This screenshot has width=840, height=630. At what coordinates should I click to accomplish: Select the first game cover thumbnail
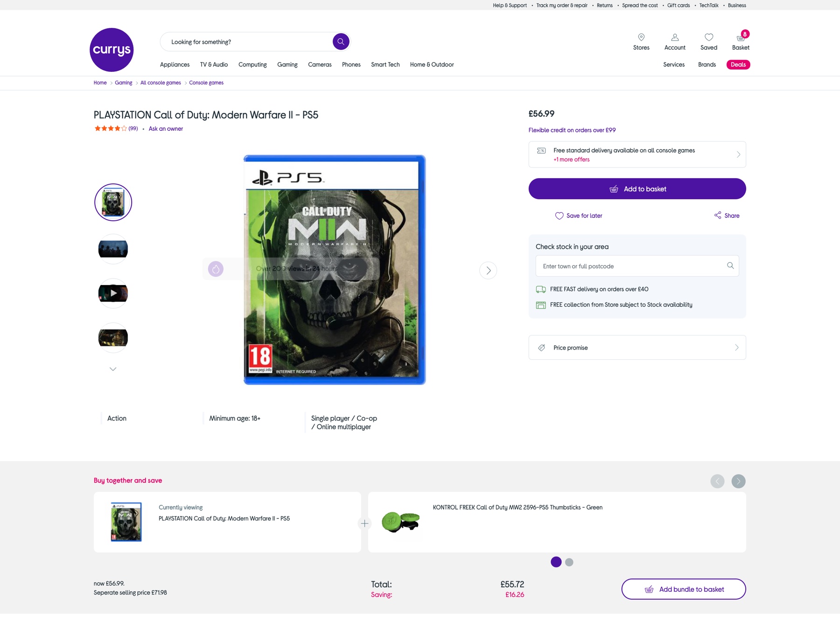(113, 202)
